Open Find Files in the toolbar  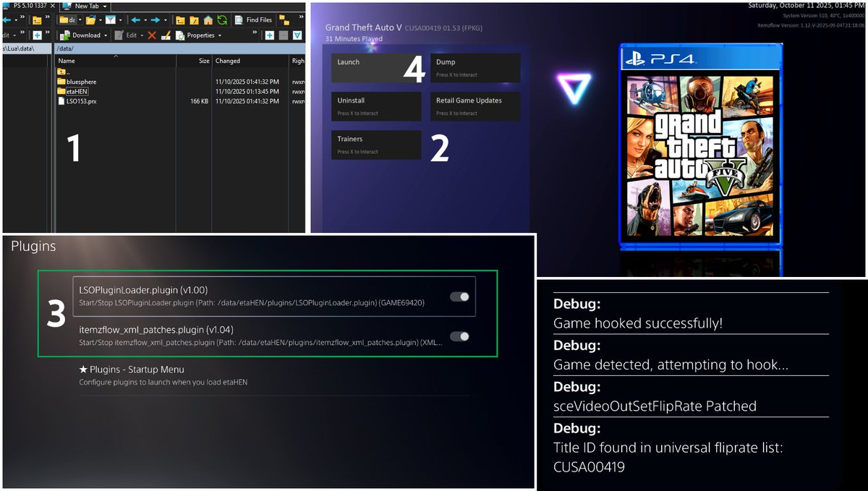click(x=253, y=20)
